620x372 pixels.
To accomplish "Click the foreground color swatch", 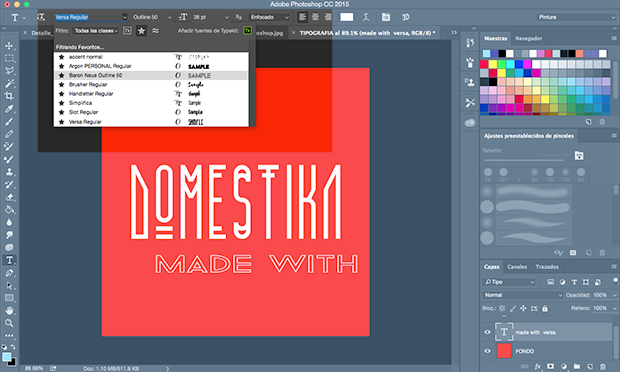I will (x=6, y=357).
